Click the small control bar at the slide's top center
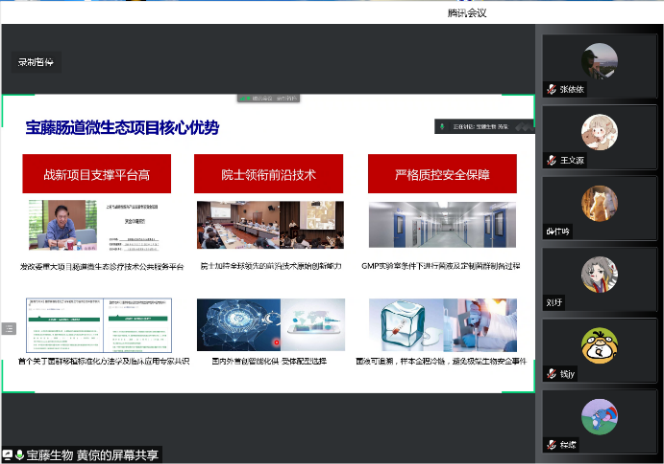 point(268,99)
